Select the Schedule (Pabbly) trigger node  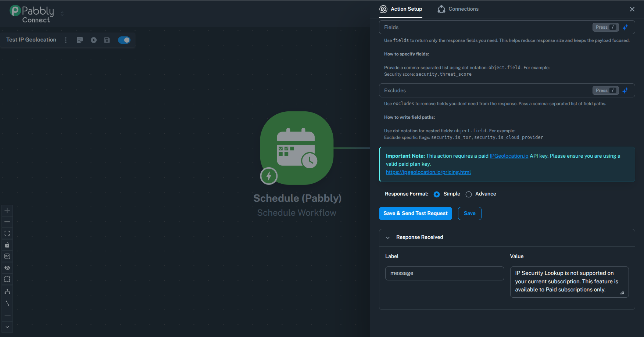point(297,148)
